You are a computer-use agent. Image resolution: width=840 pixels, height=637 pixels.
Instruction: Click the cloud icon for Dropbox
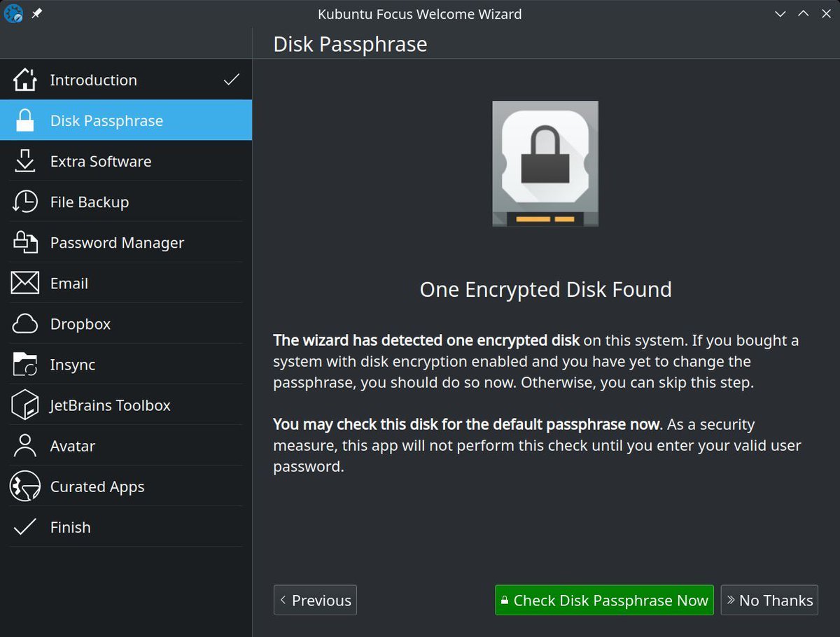[25, 323]
